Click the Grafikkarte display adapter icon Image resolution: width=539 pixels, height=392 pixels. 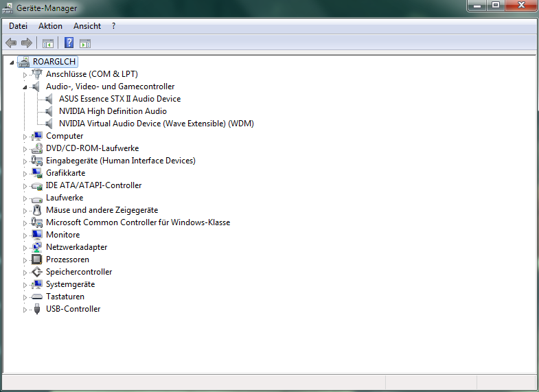(36, 173)
